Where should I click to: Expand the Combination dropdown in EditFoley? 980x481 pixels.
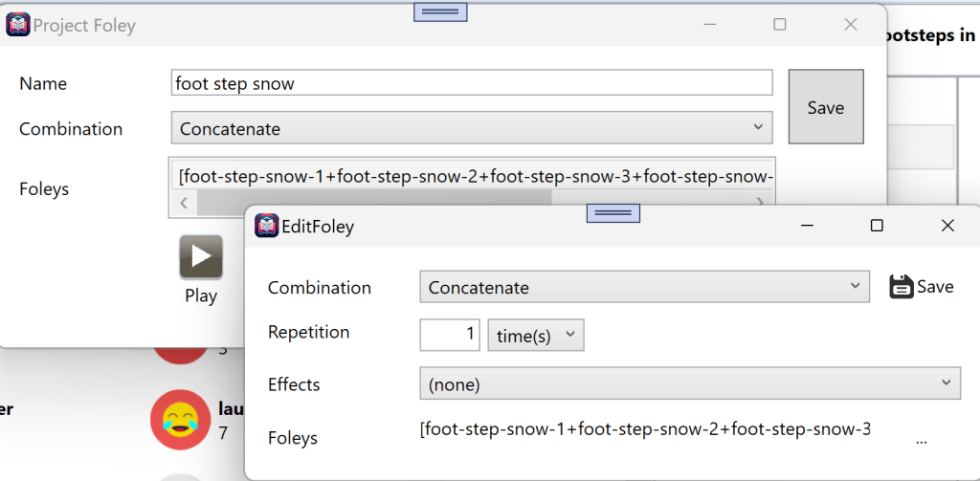tap(643, 287)
